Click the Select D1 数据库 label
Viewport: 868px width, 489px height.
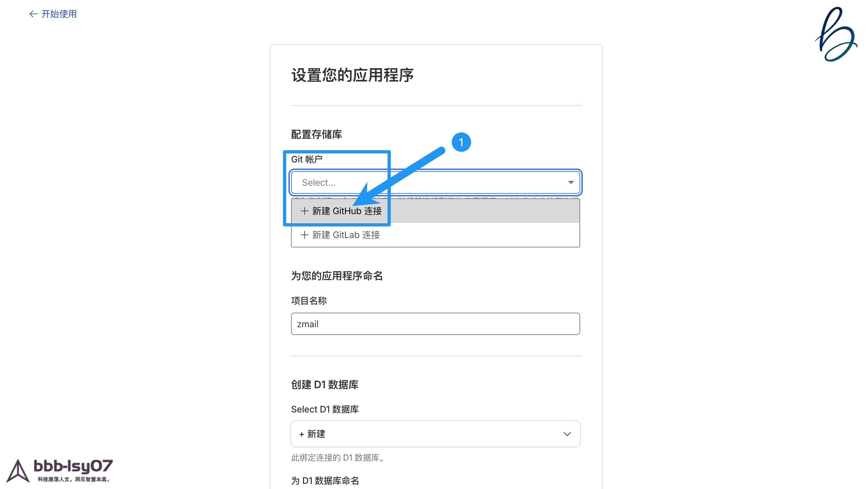325,409
